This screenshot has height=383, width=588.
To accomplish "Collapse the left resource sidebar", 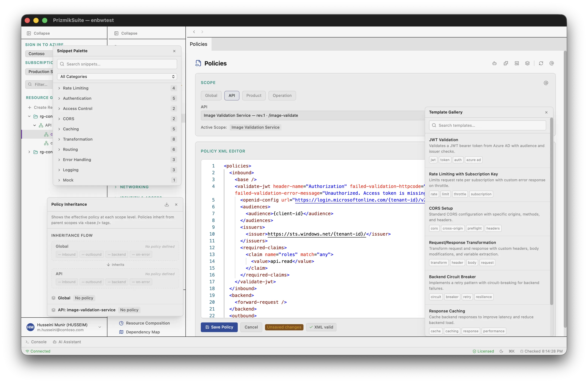I will pyautogui.click(x=38, y=33).
